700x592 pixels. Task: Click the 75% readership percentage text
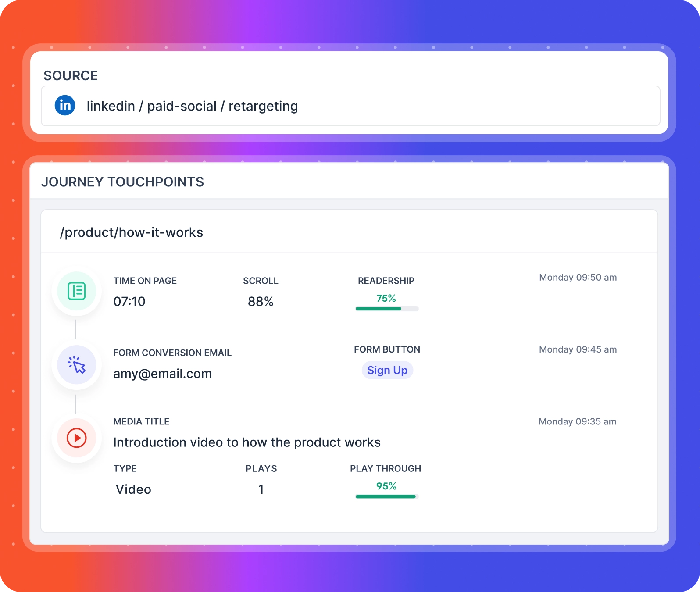(x=386, y=298)
